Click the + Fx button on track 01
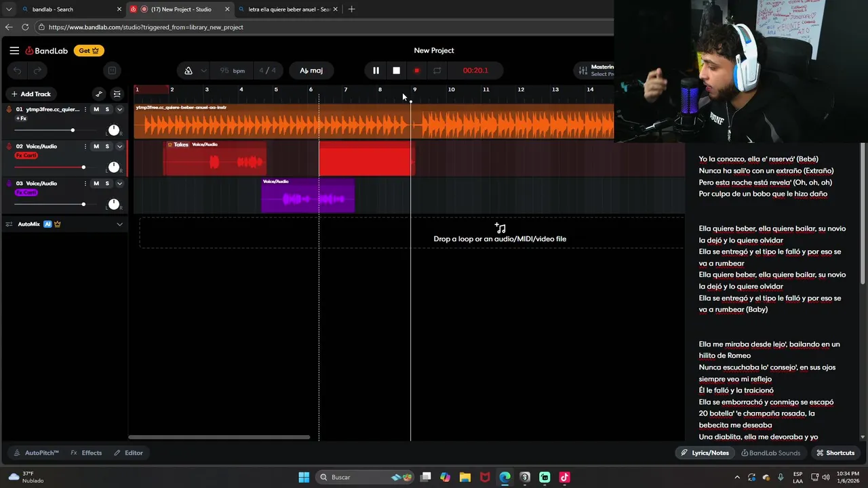Image resolution: width=868 pixels, height=488 pixels. (x=21, y=119)
